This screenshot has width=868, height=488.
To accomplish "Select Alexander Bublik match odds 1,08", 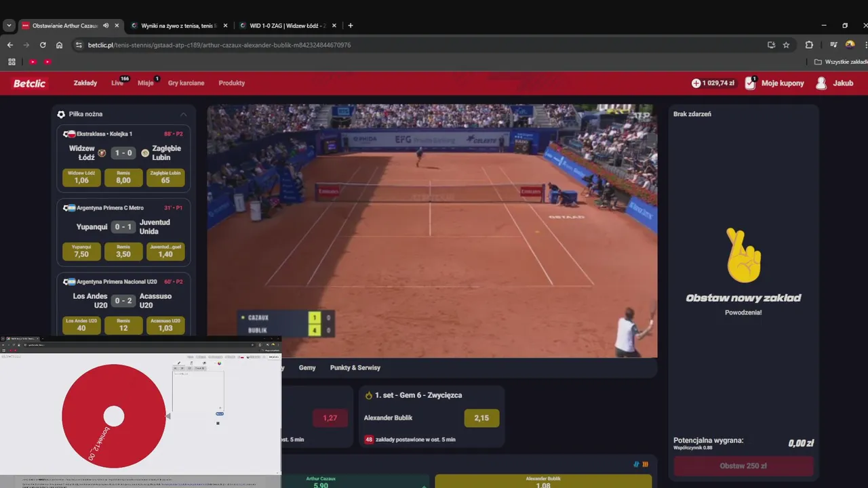I will click(x=543, y=481).
